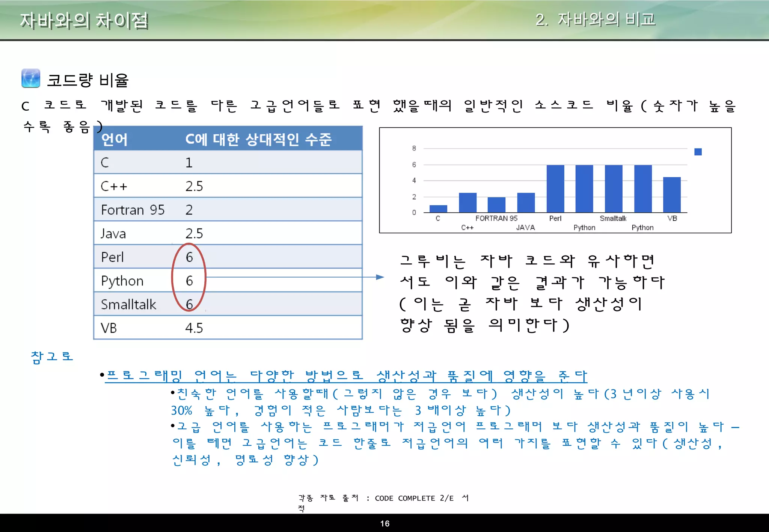This screenshot has width=769, height=532.
Task: Click the Python row label in the table
Action: (122, 281)
